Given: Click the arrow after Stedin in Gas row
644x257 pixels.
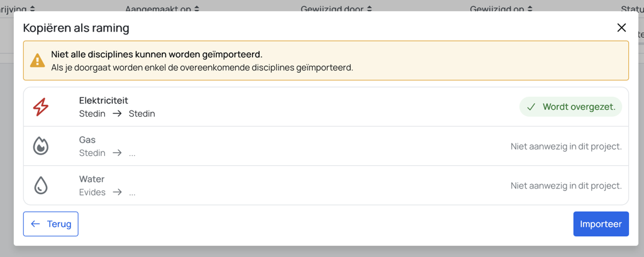Looking at the screenshot, I should pyautogui.click(x=117, y=153).
